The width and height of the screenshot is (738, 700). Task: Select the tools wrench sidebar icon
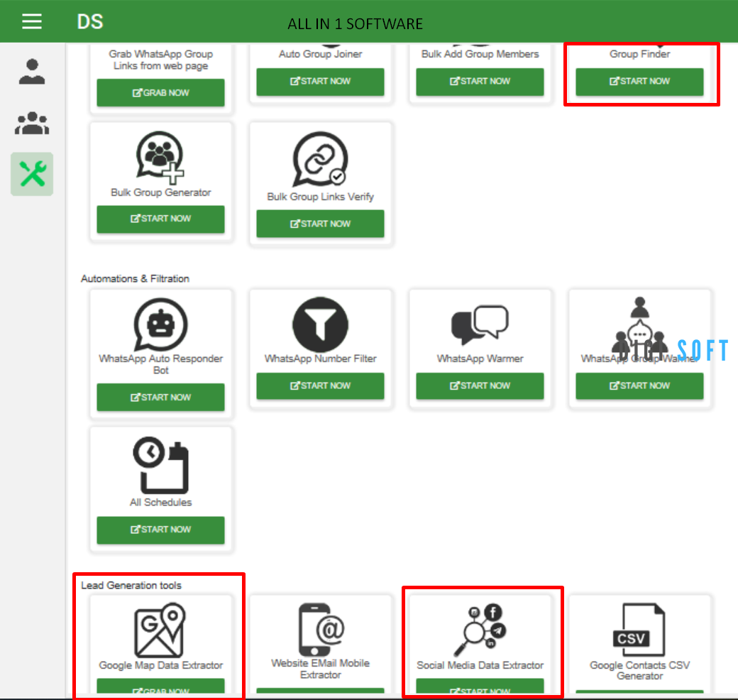[x=32, y=174]
